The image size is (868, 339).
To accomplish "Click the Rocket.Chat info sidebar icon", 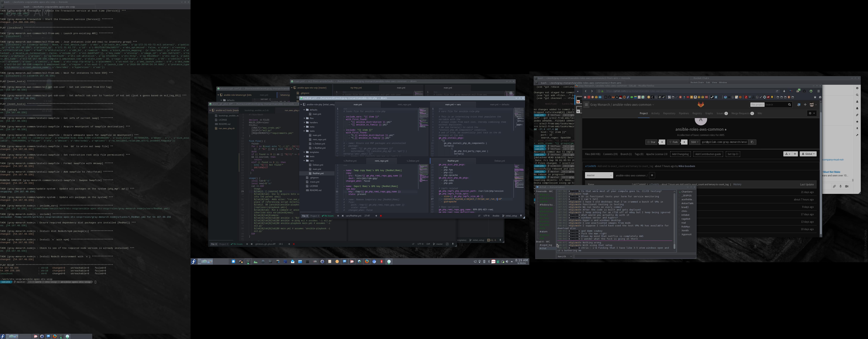I will 857,88.
